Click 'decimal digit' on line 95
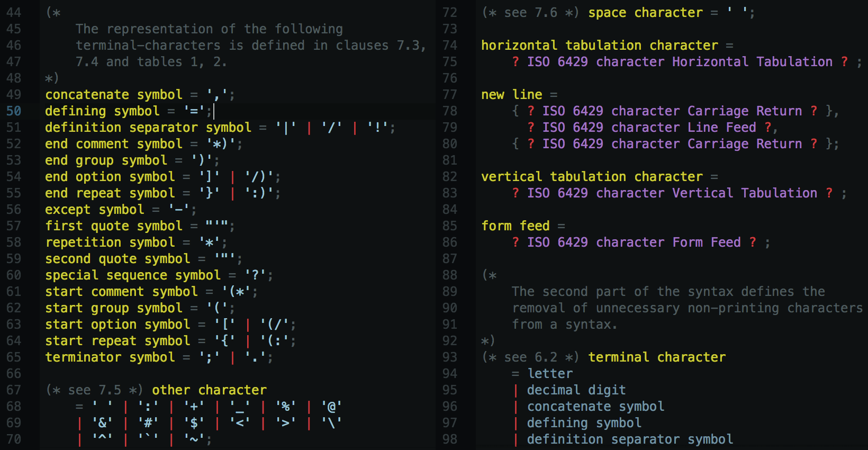This screenshot has height=450, width=868. (x=576, y=390)
